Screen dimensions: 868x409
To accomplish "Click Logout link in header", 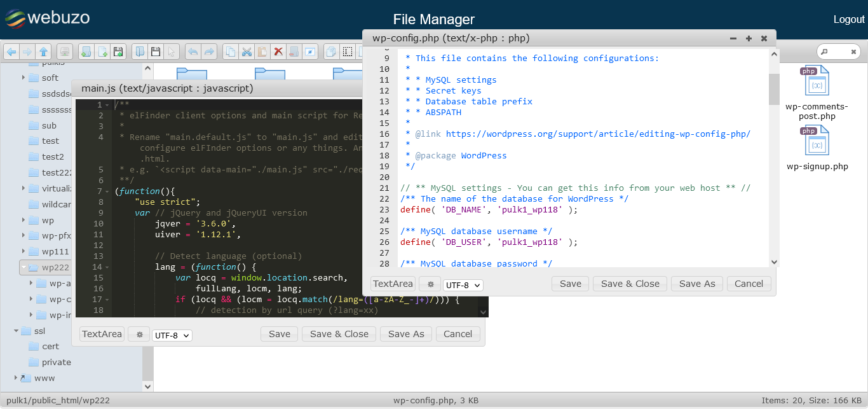I will [849, 19].
